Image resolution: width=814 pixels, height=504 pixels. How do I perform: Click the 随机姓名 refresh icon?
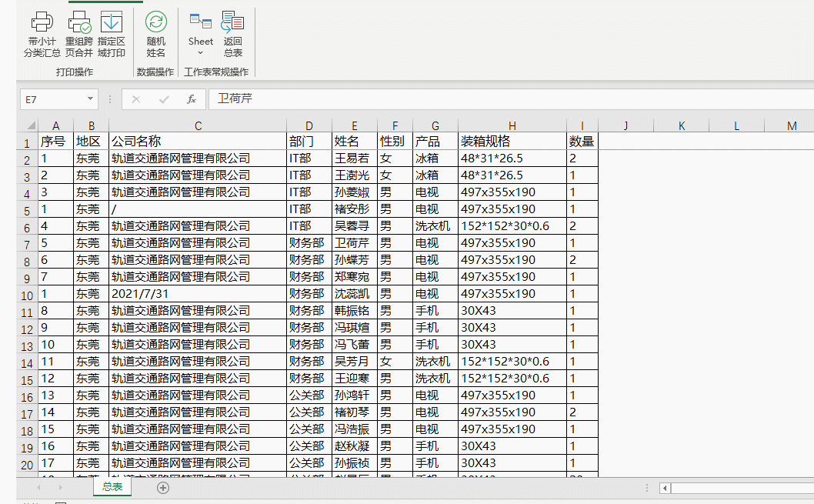click(x=155, y=22)
